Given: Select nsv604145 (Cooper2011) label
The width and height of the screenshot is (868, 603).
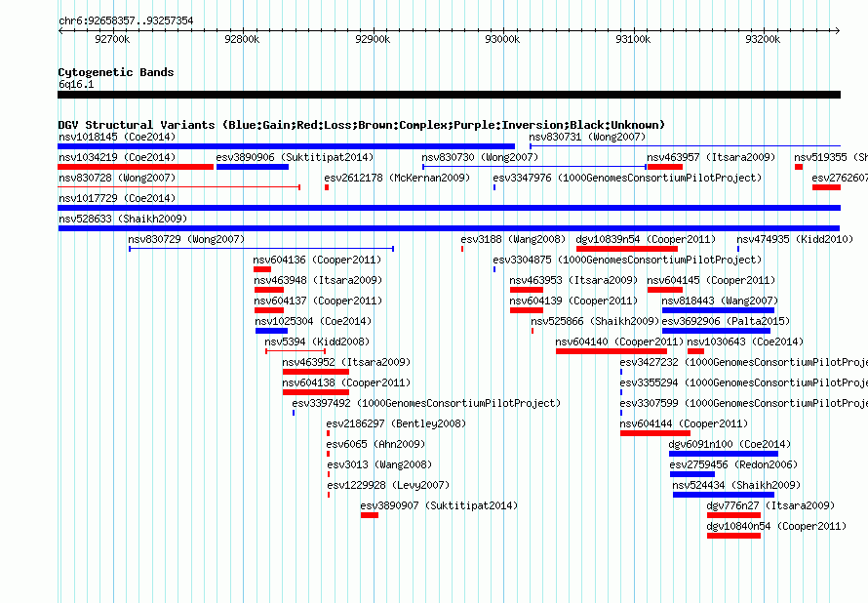Looking at the screenshot, I should pos(711,280).
